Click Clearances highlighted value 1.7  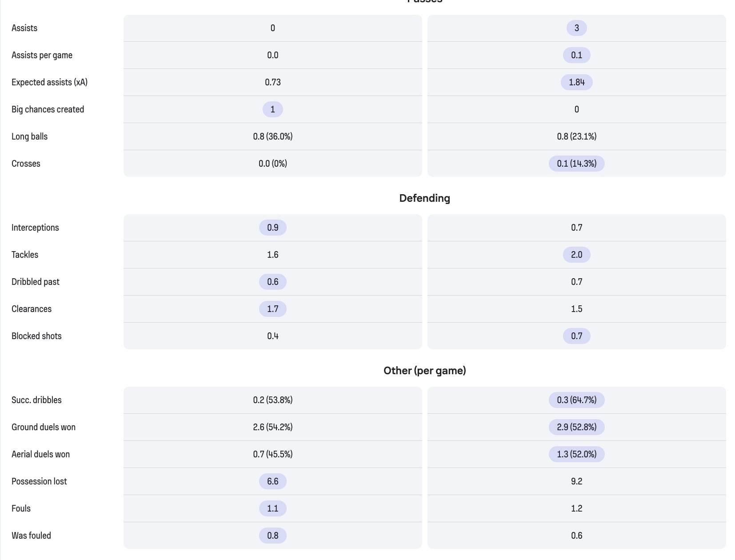272,309
